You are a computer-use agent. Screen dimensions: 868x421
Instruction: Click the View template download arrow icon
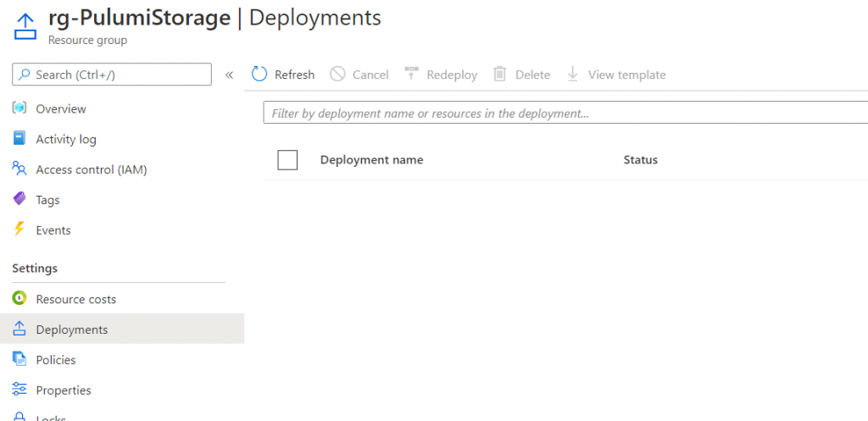point(573,75)
